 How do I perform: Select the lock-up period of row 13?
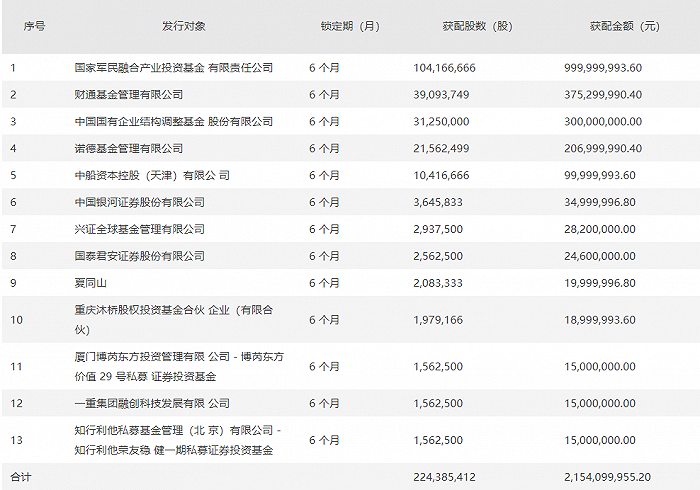pos(324,440)
